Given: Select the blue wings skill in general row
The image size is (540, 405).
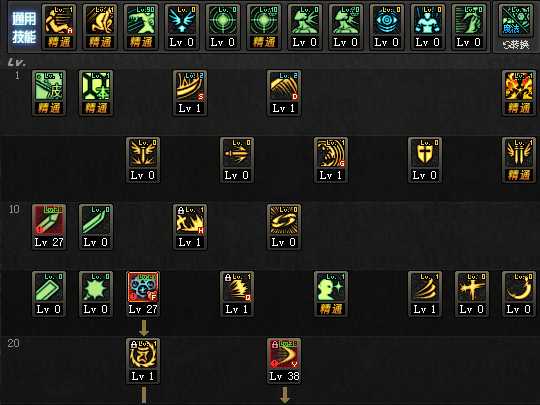Looking at the screenshot, I should click(182, 27).
